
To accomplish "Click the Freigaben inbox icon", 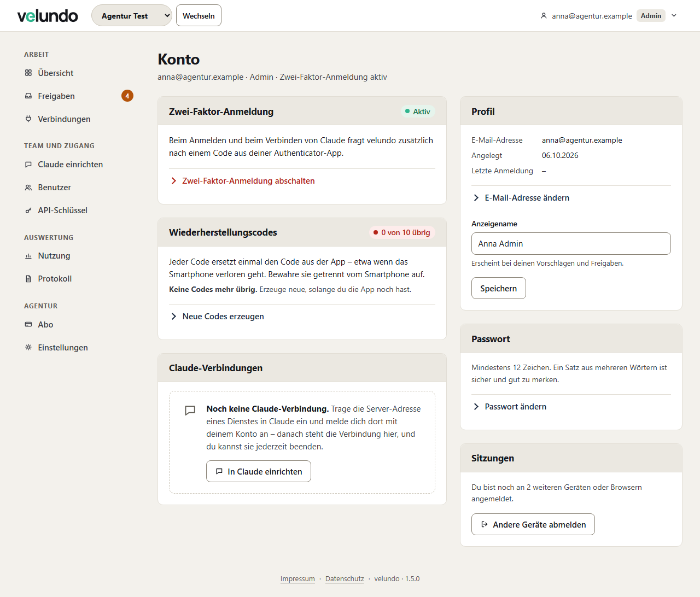I will click(x=28, y=96).
